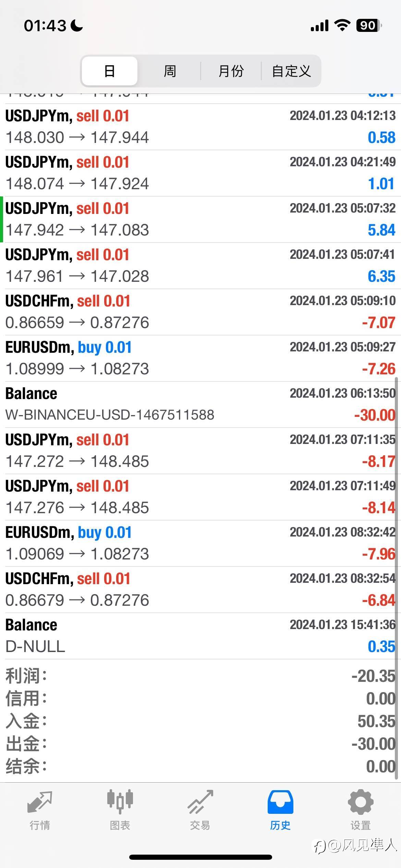Choose the 自定义 custom period

click(x=291, y=71)
